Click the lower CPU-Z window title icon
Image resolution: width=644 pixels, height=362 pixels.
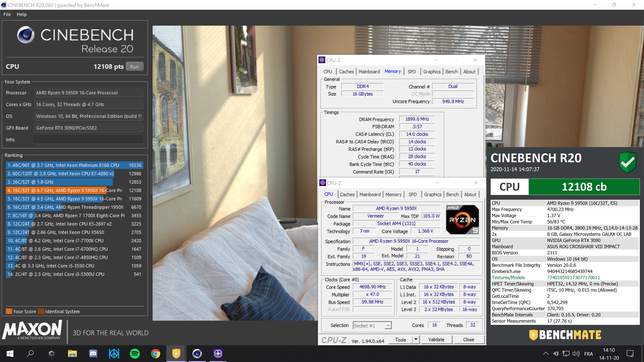[323, 183]
